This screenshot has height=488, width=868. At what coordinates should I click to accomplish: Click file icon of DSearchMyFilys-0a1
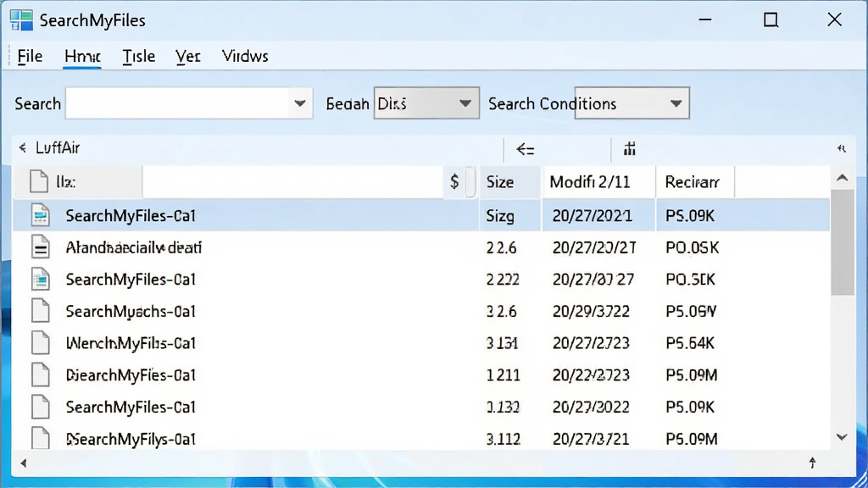pos(41,438)
